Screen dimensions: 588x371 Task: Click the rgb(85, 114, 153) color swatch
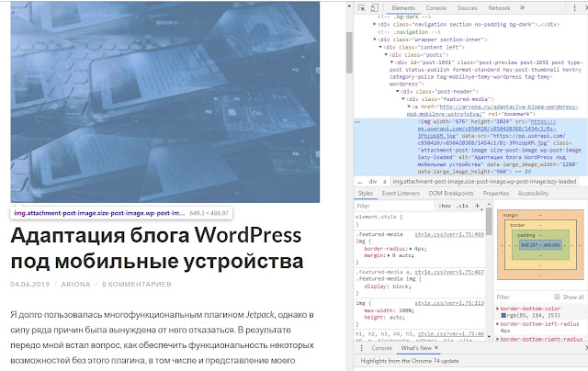tap(503, 316)
